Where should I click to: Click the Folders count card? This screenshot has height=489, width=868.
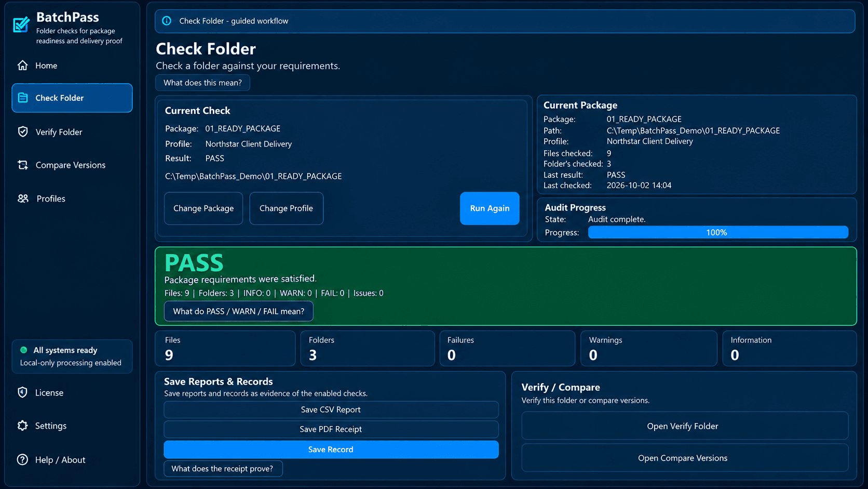[368, 348]
